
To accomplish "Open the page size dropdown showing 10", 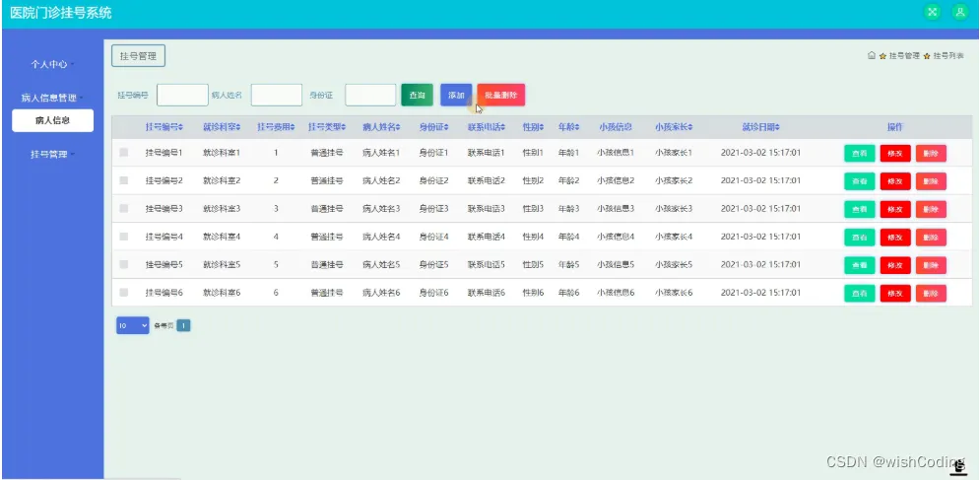I will [133, 325].
